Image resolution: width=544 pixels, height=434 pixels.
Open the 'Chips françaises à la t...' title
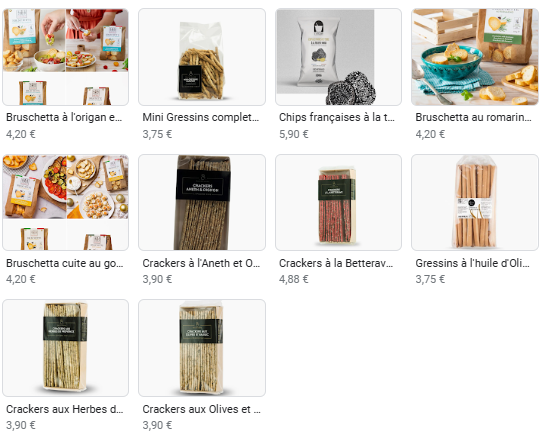[337, 117]
